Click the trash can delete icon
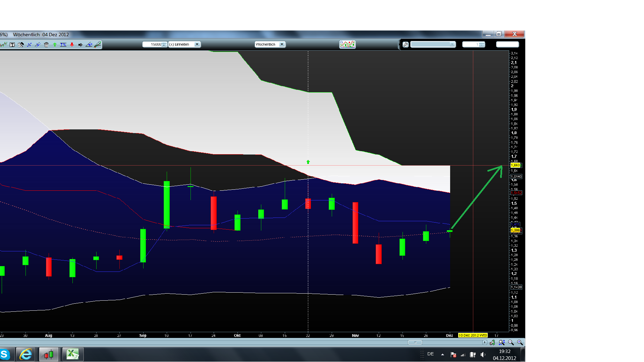The image size is (644, 362). tap(46, 45)
